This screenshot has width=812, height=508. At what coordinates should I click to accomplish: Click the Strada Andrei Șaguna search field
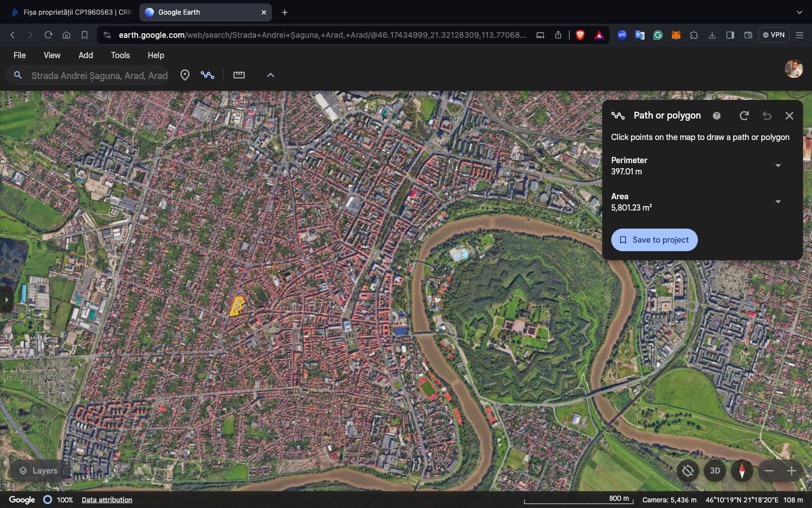[99, 76]
